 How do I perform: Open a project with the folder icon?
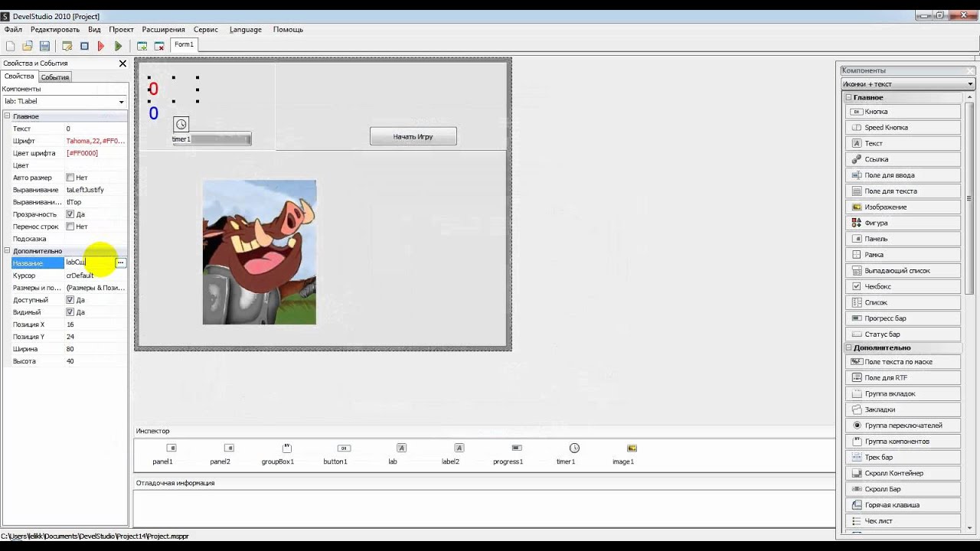pos(28,47)
